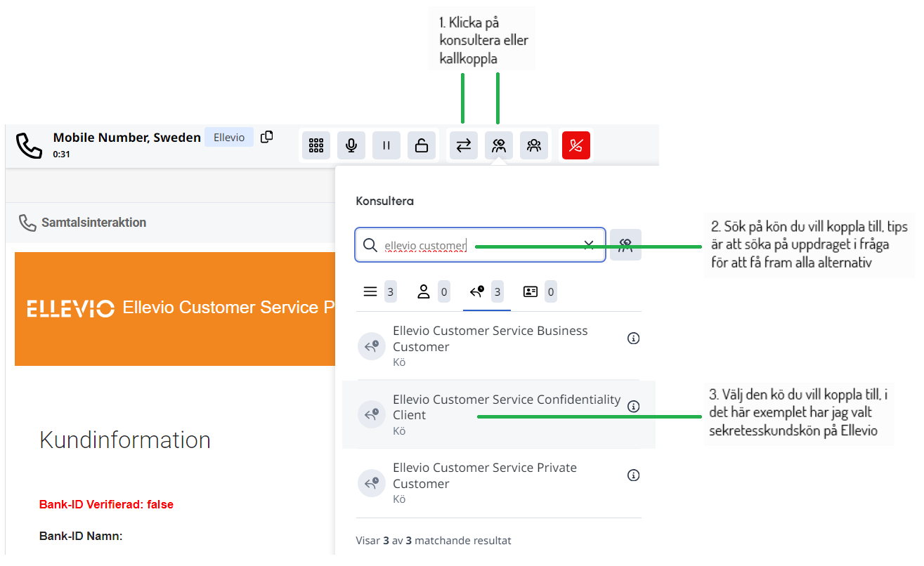
Task: Select Ellevio Customer Service Business Customer queue
Action: (490, 338)
